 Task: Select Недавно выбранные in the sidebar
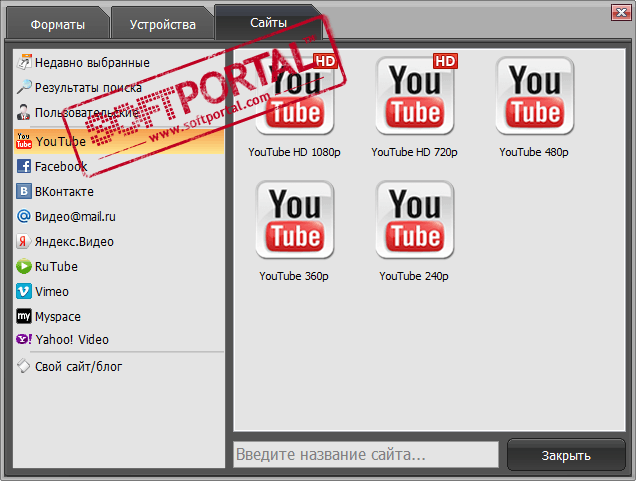pos(92,62)
